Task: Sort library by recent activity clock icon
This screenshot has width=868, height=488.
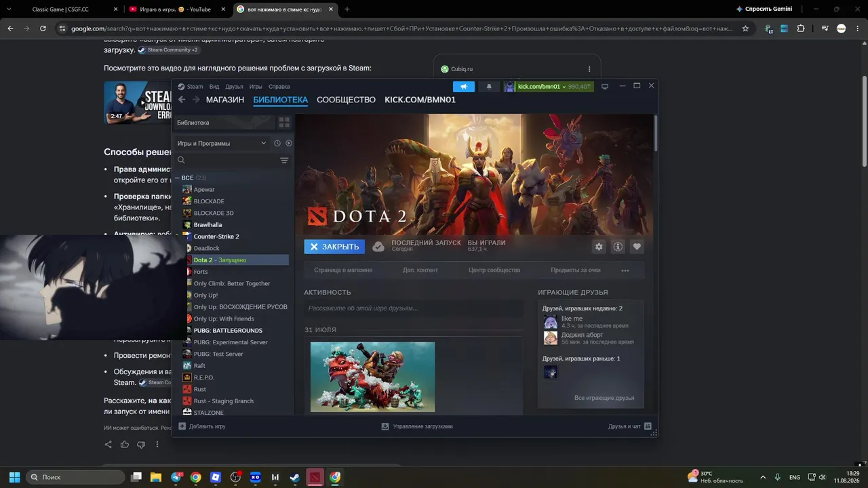Action: click(277, 144)
